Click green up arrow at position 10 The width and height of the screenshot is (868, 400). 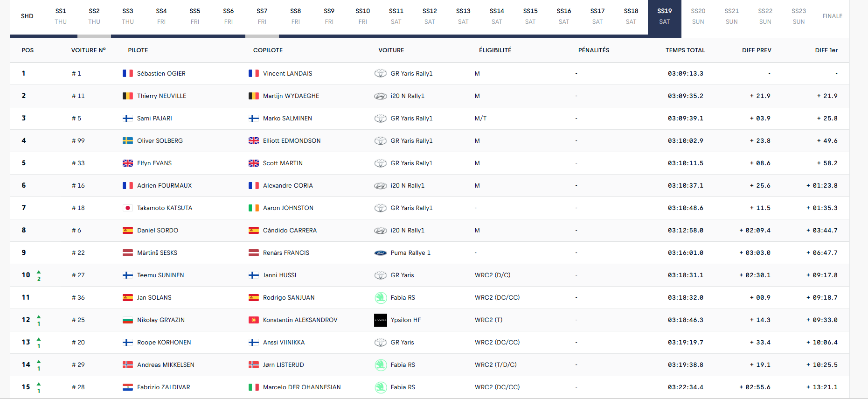click(x=39, y=272)
